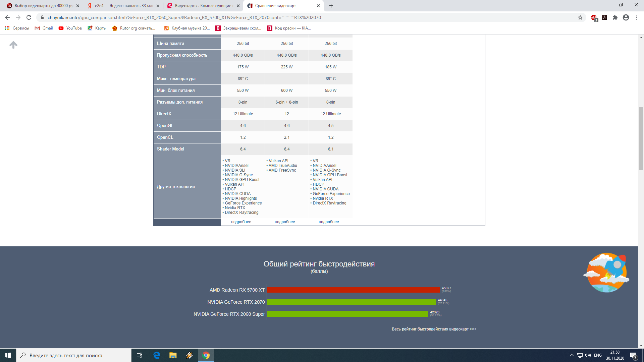Open the Chrome three-dot menu
644x362 pixels.
(637, 17)
